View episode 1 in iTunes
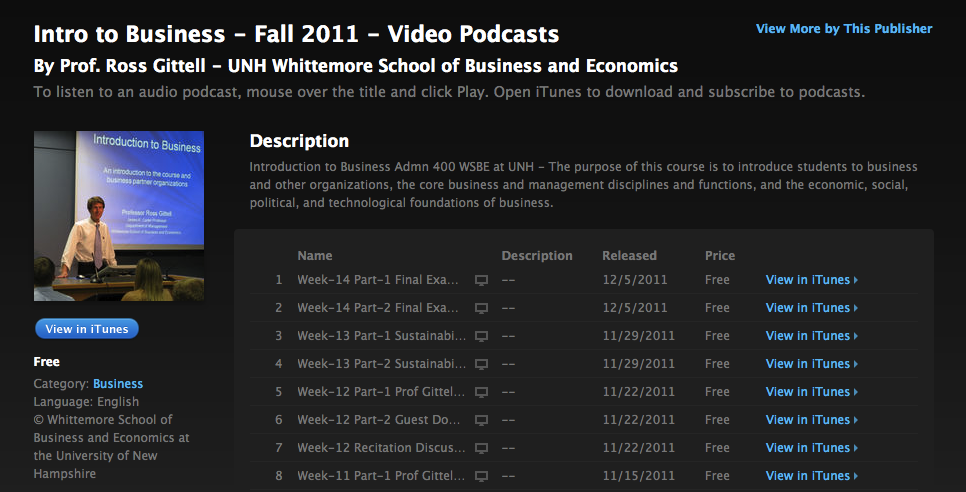The height and width of the screenshot is (492, 966). (811, 280)
